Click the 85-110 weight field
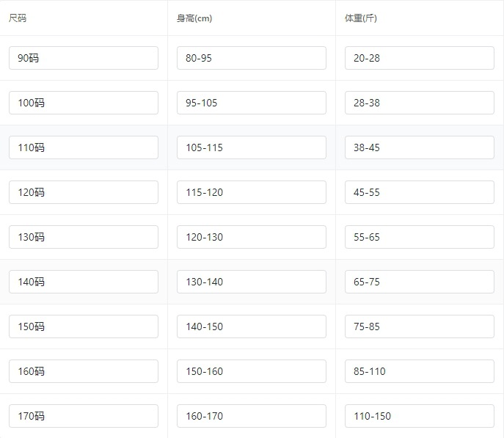The image size is (504, 438). point(420,371)
